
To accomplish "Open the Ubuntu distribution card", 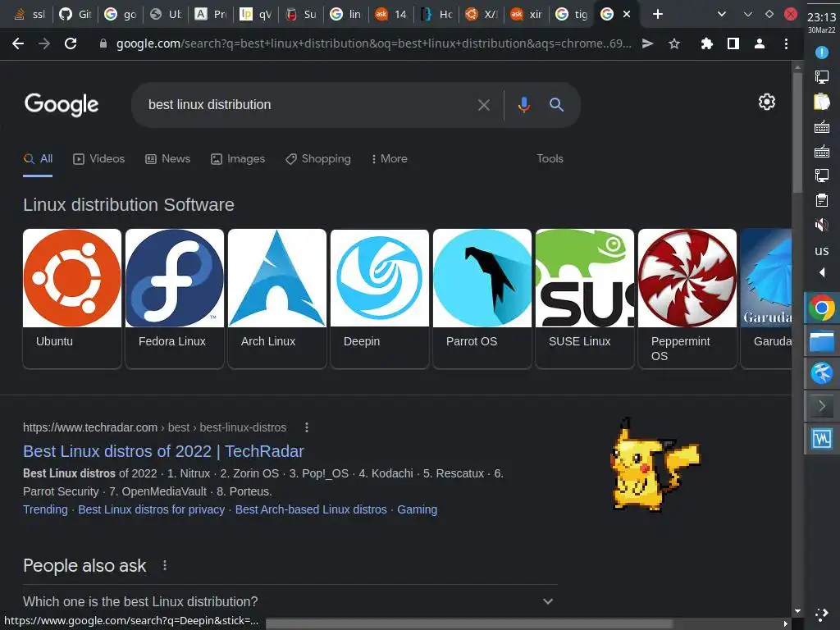I will click(x=72, y=299).
